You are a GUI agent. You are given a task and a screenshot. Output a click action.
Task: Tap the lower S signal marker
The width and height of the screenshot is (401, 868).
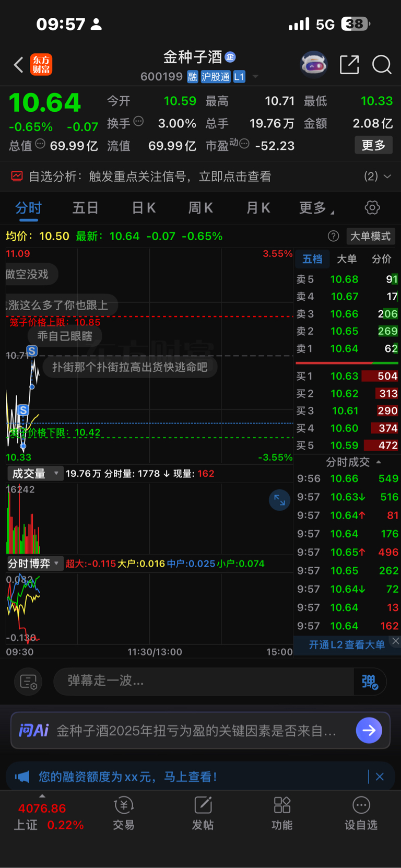pos(23,410)
